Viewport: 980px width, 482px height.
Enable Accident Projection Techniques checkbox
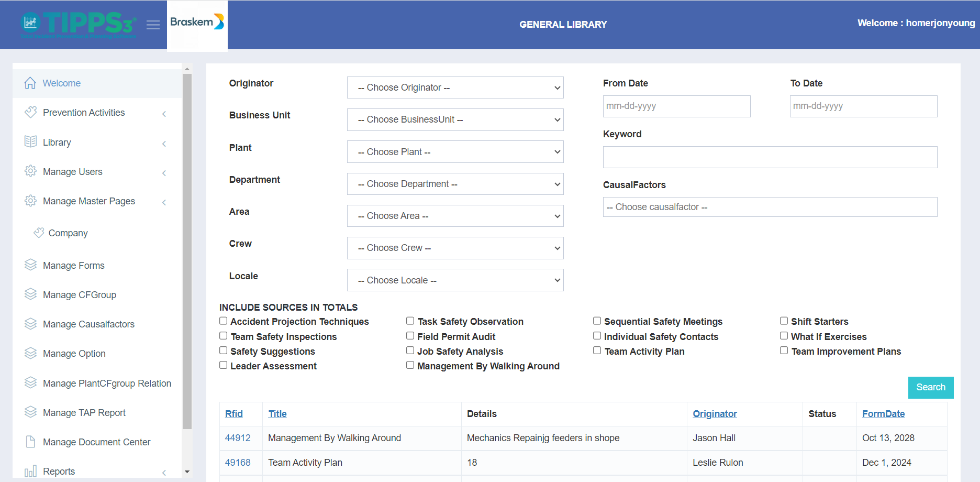tap(224, 321)
